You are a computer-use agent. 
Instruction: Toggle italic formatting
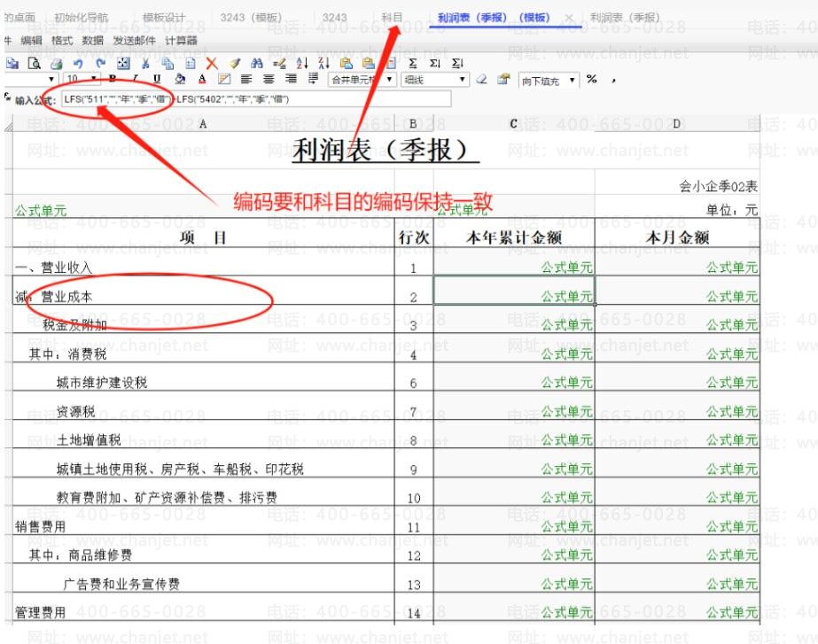pos(135,79)
